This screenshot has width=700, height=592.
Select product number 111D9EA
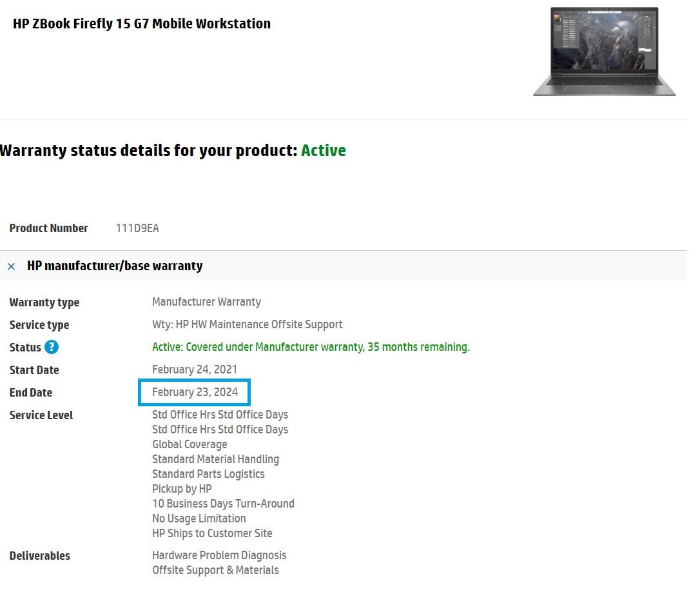[137, 228]
